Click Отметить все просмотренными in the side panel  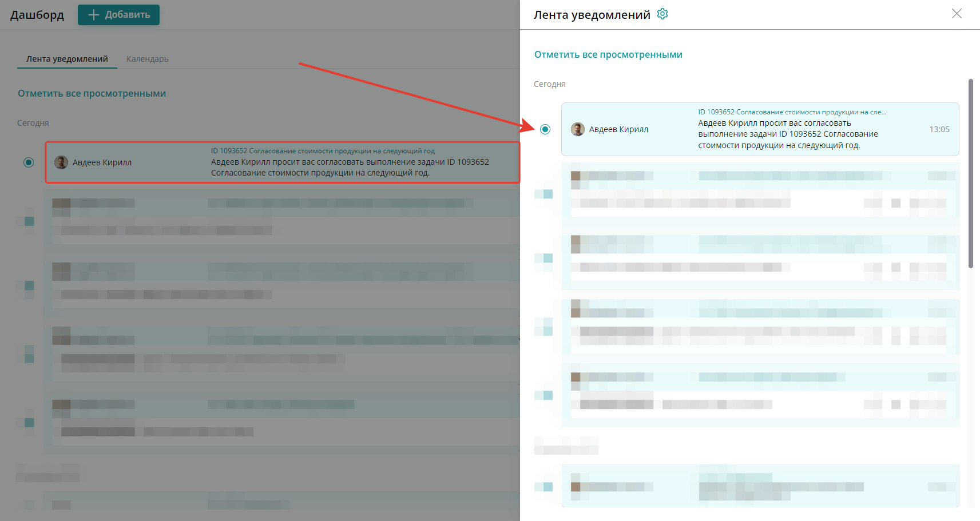click(608, 54)
